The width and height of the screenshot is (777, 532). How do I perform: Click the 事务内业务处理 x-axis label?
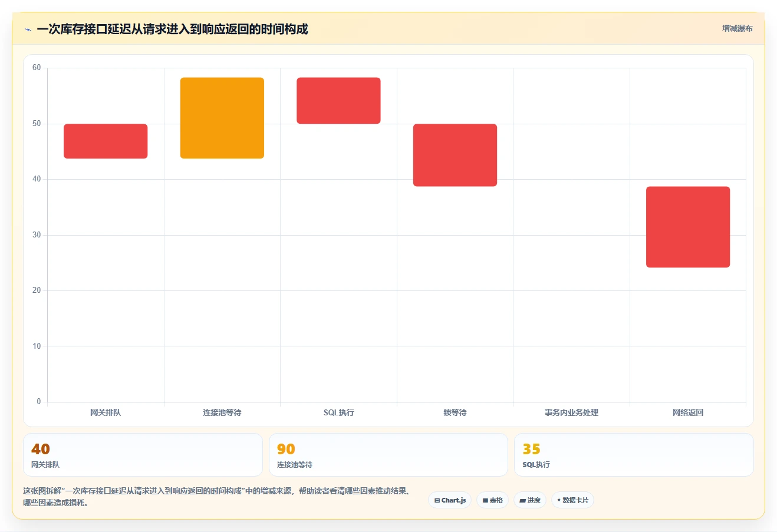click(571, 412)
